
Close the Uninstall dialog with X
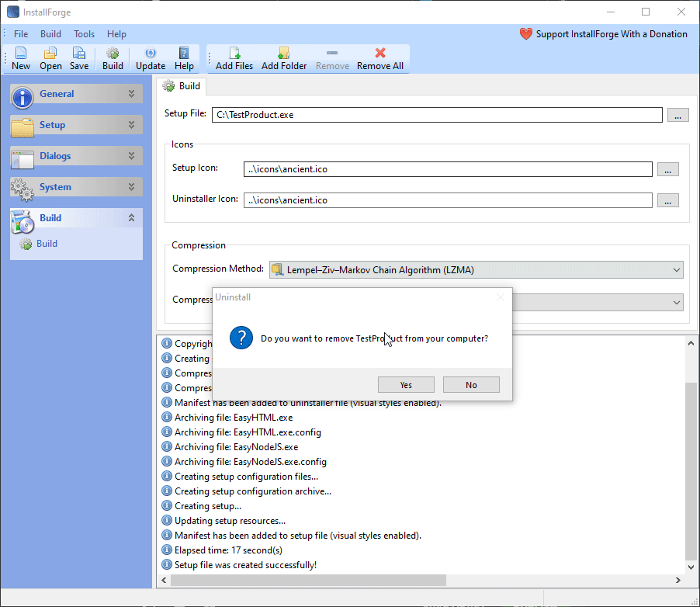click(500, 297)
